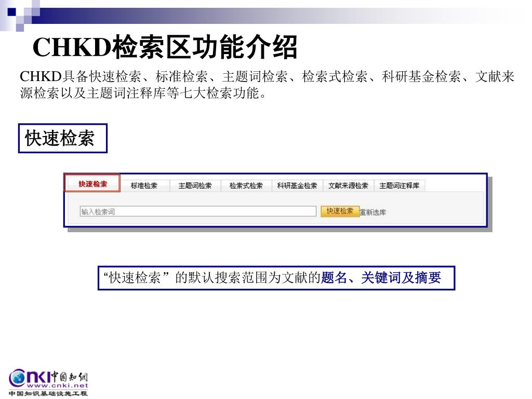Go to the 检索式检索 tab
Viewport: 532px width, 399px height.
point(246,185)
